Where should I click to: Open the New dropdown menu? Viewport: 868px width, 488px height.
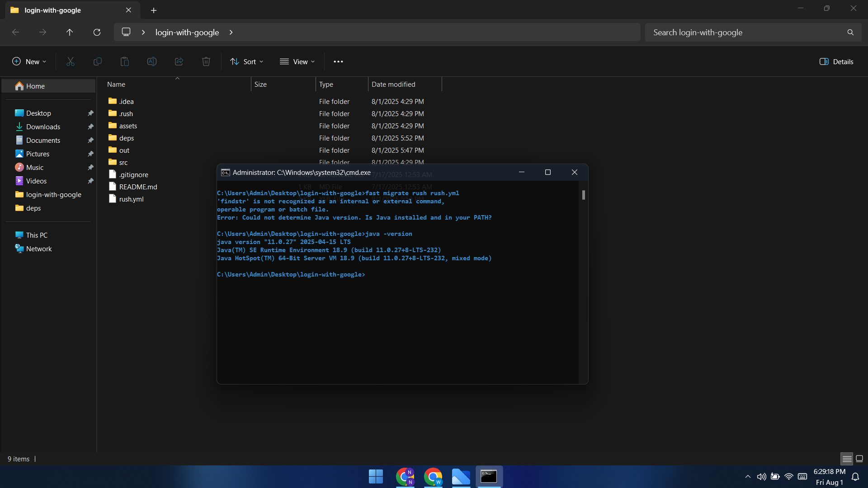29,61
